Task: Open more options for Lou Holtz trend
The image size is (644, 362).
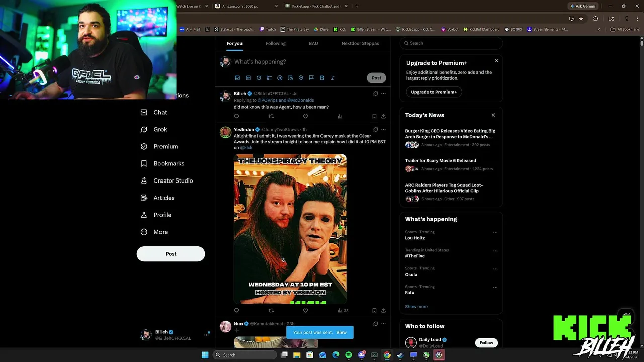Action: [x=495, y=233]
